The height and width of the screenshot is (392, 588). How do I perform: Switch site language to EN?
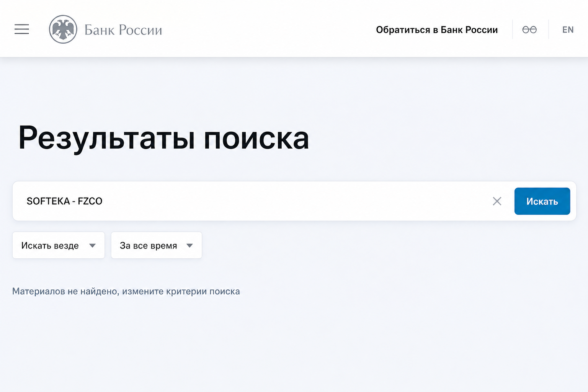tap(568, 30)
